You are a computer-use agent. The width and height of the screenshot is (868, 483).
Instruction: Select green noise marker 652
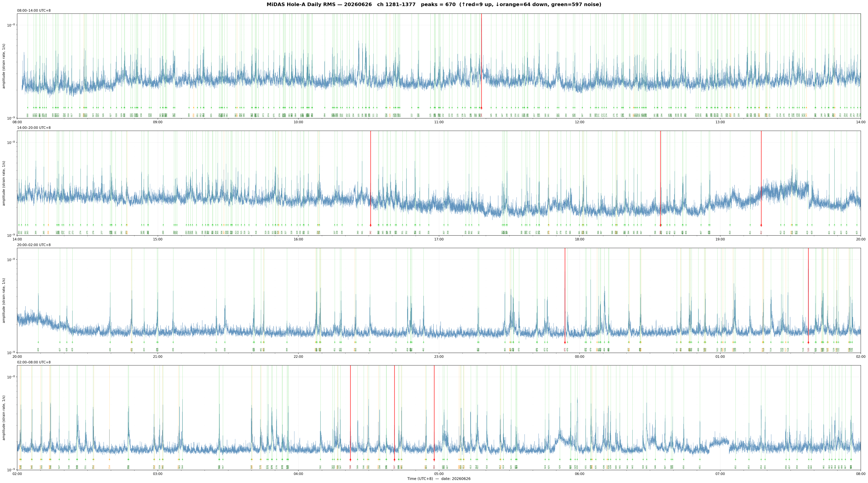tap(736, 459)
